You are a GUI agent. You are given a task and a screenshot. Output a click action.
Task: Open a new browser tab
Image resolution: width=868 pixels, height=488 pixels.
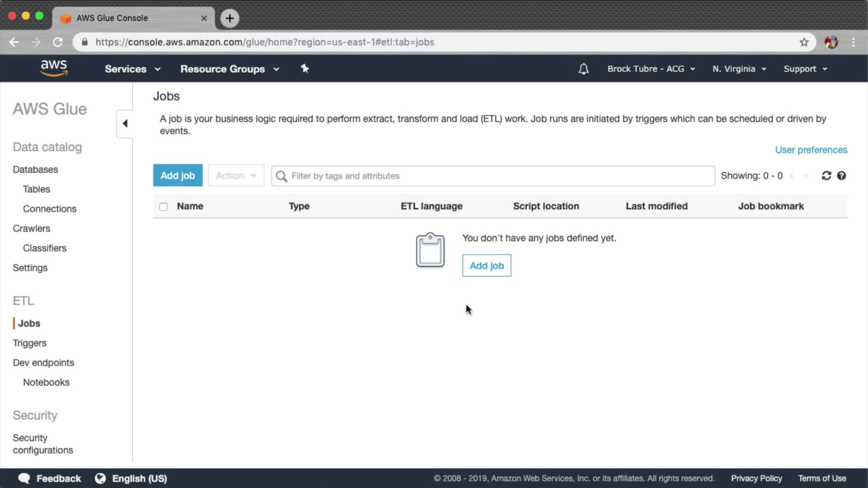[x=230, y=18]
